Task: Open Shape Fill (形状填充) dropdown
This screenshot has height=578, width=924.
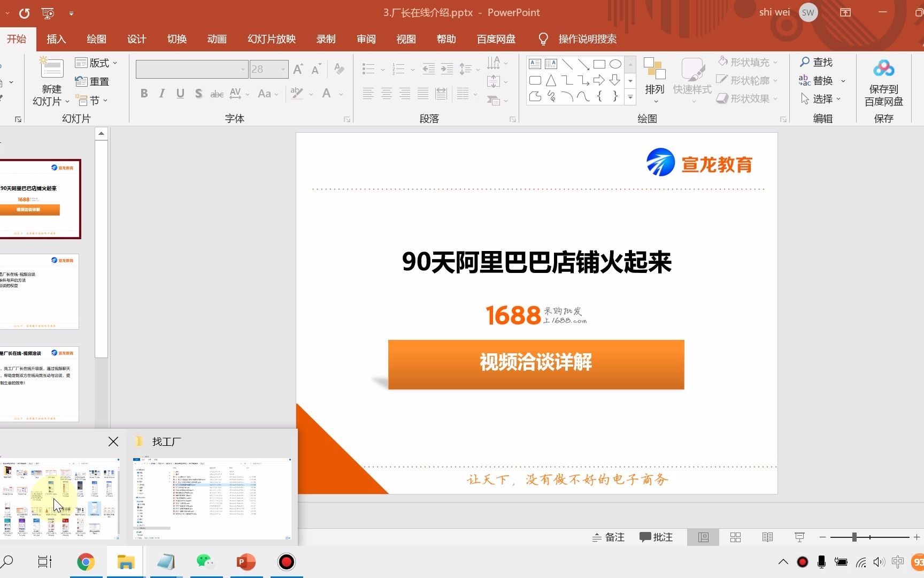Action: pos(748,62)
